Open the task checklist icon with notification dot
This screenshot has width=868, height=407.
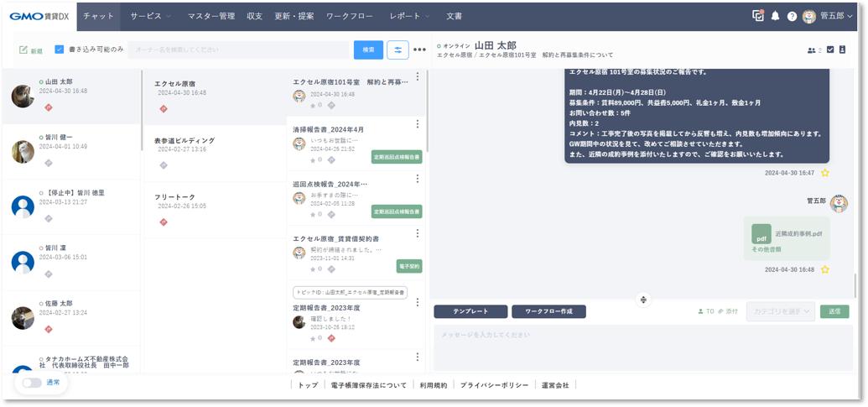tap(758, 15)
